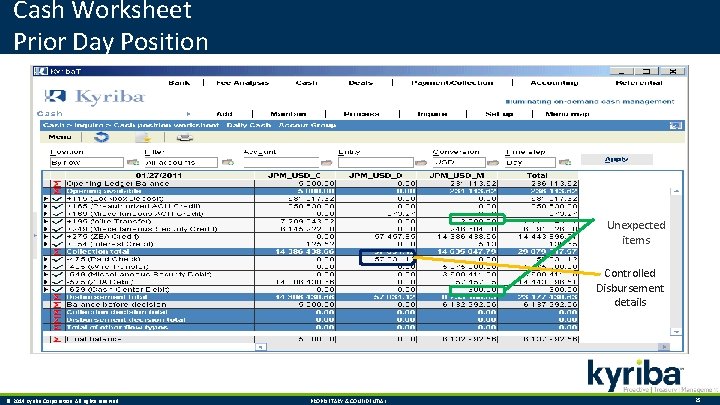Toggle checkmark on Interest Credit row
720x405 pixels.
[57, 244]
